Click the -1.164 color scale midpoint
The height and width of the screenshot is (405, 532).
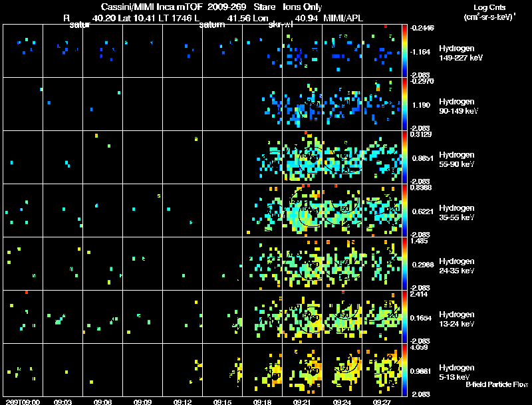coord(420,52)
